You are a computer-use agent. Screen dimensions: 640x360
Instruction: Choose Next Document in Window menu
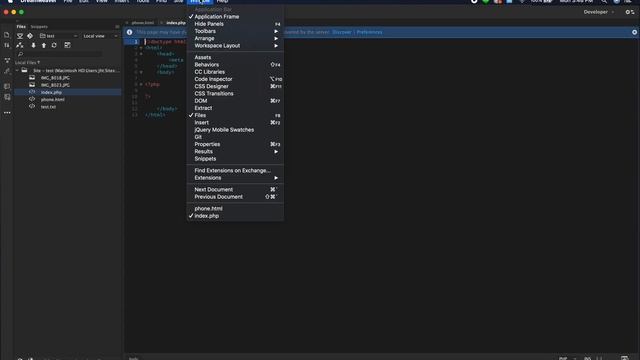click(236, 190)
